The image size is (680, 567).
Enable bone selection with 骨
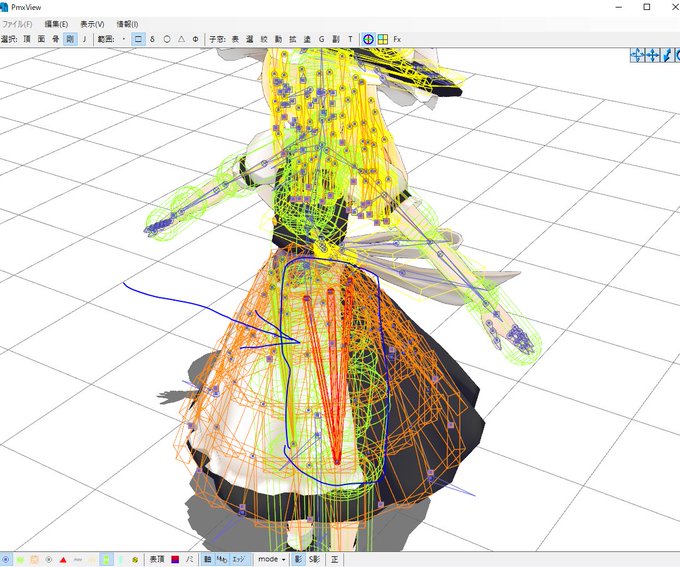point(56,39)
